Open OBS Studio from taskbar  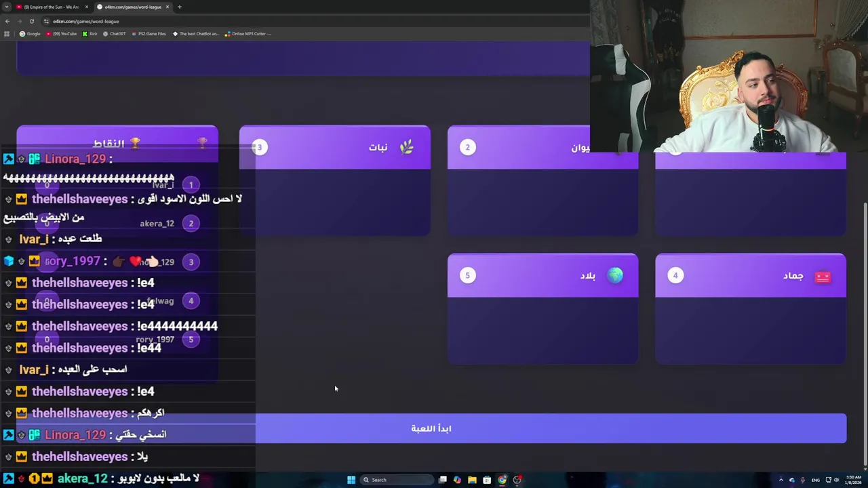[x=517, y=480]
